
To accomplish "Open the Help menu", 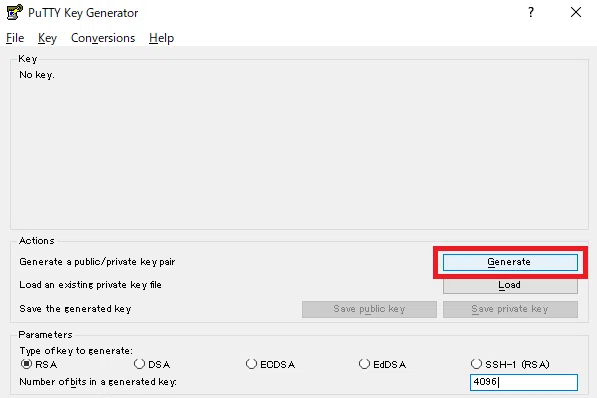I will [161, 38].
